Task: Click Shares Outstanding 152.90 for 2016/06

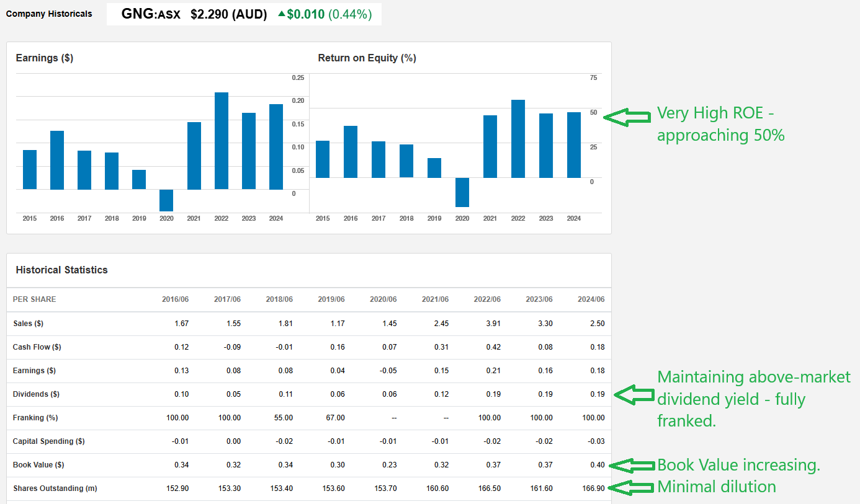Action: [177, 489]
